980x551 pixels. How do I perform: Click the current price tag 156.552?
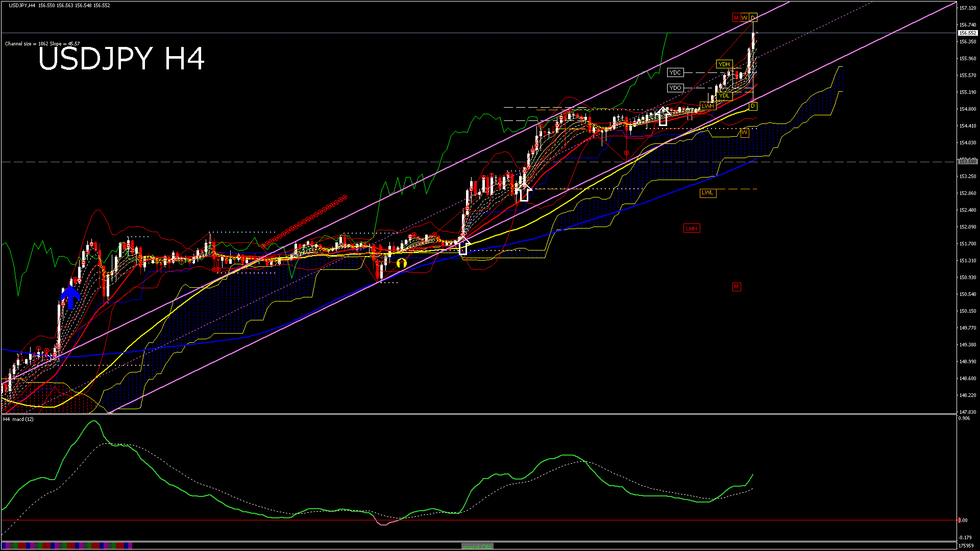967,33
